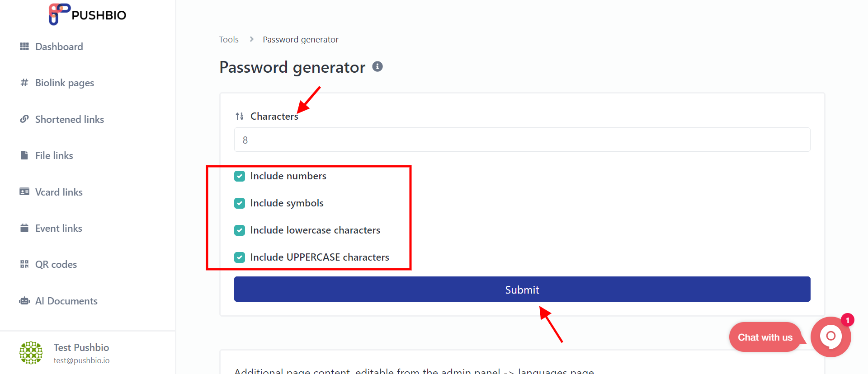Click the Characters number input field

(522, 140)
